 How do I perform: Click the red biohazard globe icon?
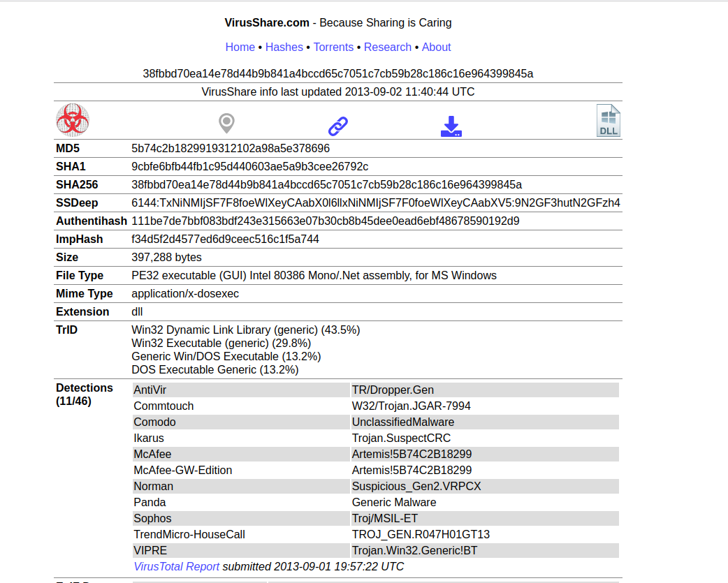[73, 120]
